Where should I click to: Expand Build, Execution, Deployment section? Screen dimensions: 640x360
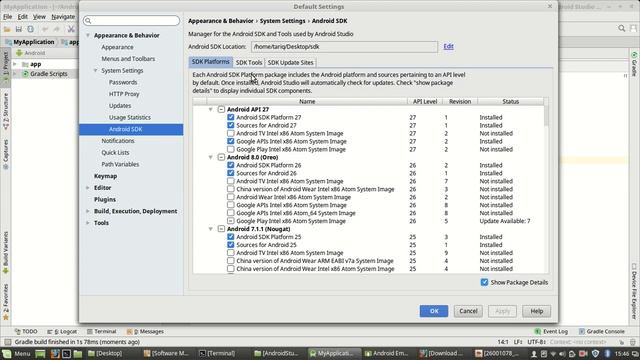point(88,211)
